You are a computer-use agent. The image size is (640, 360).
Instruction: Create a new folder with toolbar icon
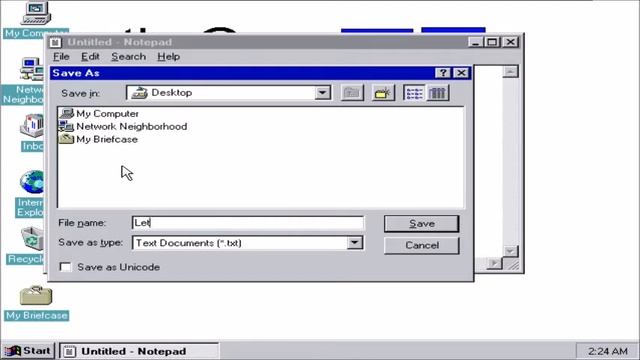[383, 93]
